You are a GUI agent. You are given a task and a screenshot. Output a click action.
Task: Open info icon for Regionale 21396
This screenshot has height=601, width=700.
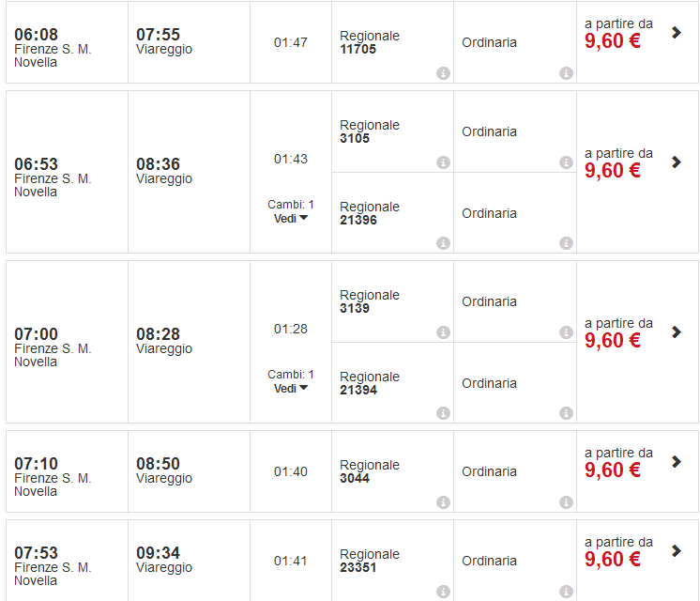pyautogui.click(x=443, y=243)
